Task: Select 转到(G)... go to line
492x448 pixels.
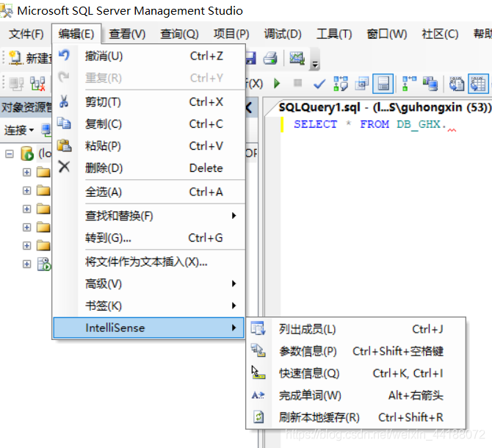Action: pyautogui.click(x=149, y=238)
